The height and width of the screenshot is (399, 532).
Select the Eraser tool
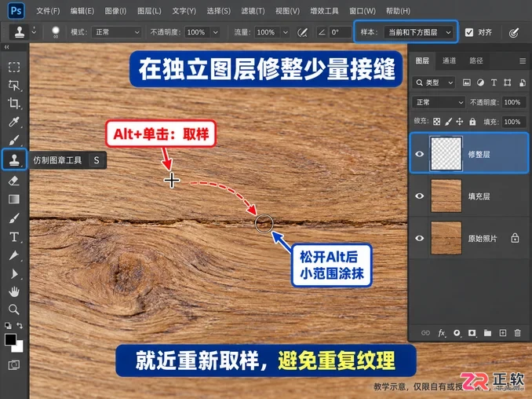point(14,181)
